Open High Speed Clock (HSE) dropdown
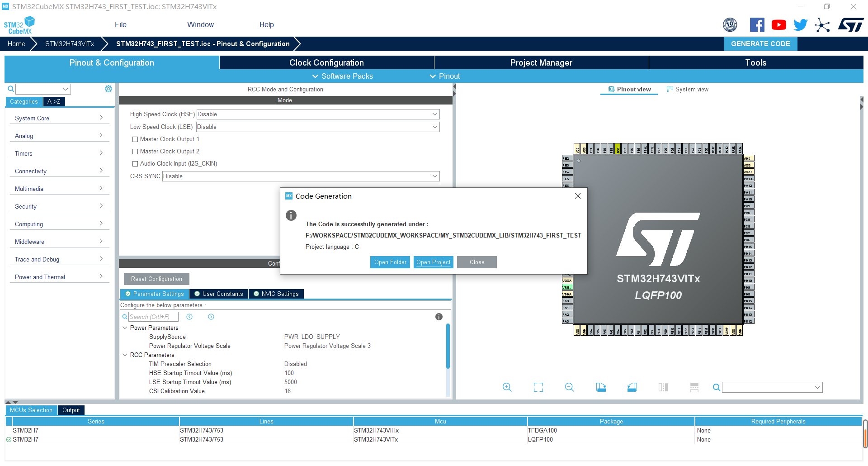868x466 pixels. point(318,114)
